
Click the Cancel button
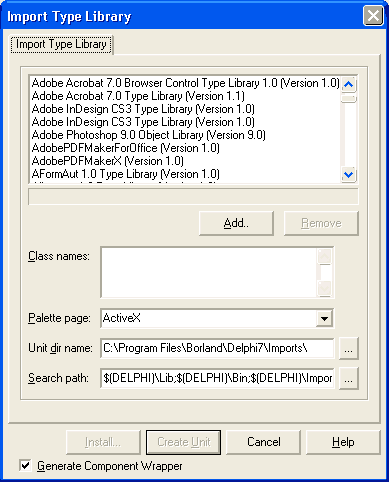(x=264, y=442)
